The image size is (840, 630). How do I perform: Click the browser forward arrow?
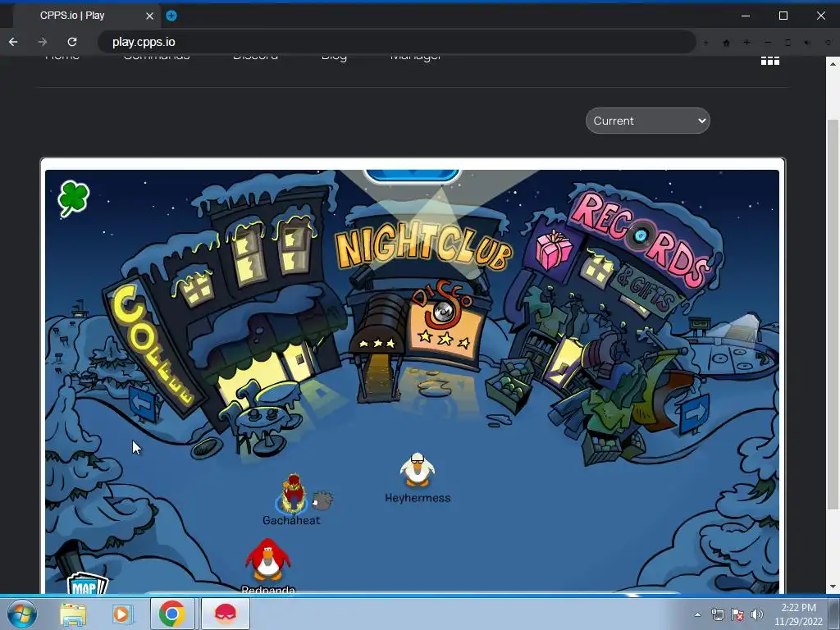[x=43, y=42]
